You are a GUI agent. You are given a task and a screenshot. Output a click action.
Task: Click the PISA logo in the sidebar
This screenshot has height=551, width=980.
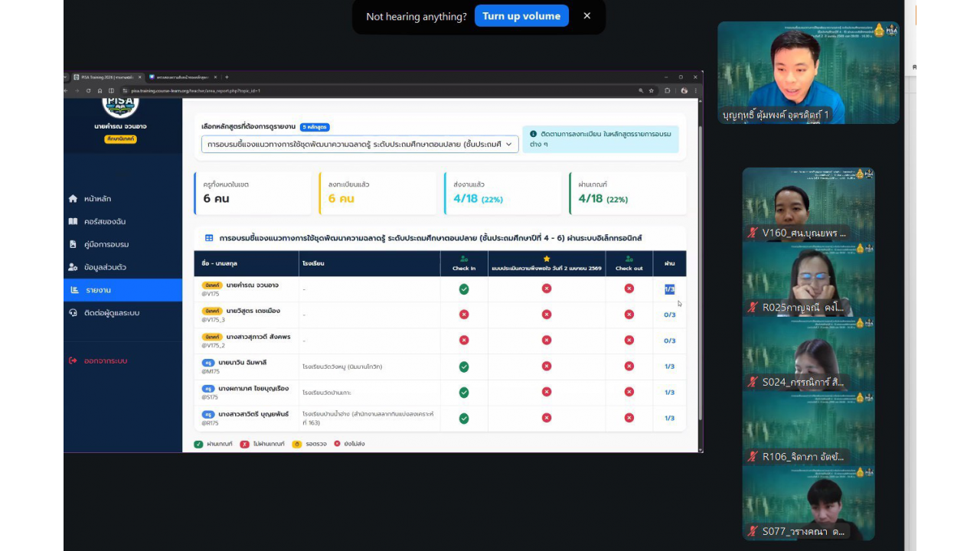click(120, 105)
